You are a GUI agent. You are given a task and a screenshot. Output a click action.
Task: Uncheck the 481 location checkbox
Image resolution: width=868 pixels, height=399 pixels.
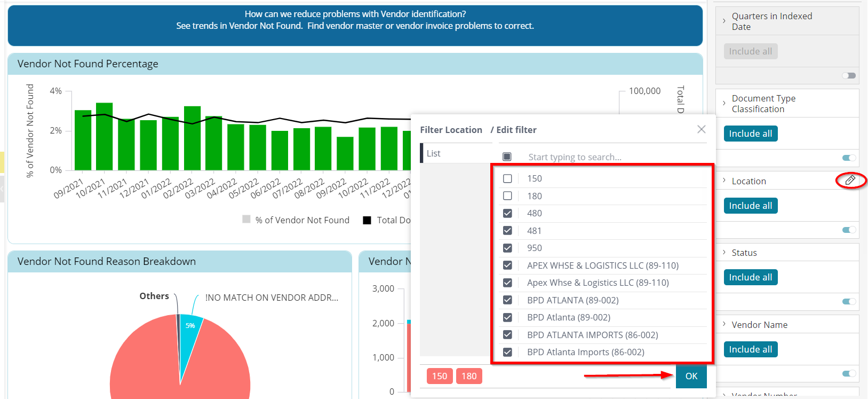507,231
